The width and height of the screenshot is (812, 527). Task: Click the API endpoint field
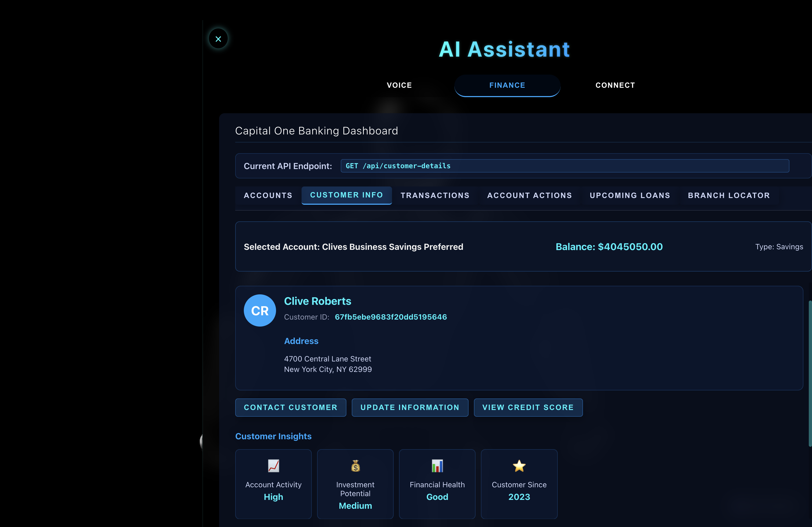pos(565,166)
